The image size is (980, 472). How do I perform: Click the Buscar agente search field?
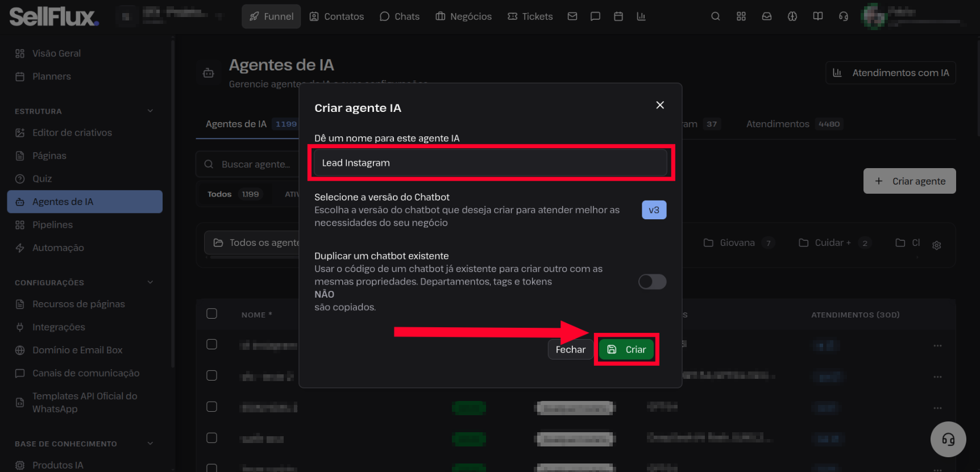coord(247,164)
